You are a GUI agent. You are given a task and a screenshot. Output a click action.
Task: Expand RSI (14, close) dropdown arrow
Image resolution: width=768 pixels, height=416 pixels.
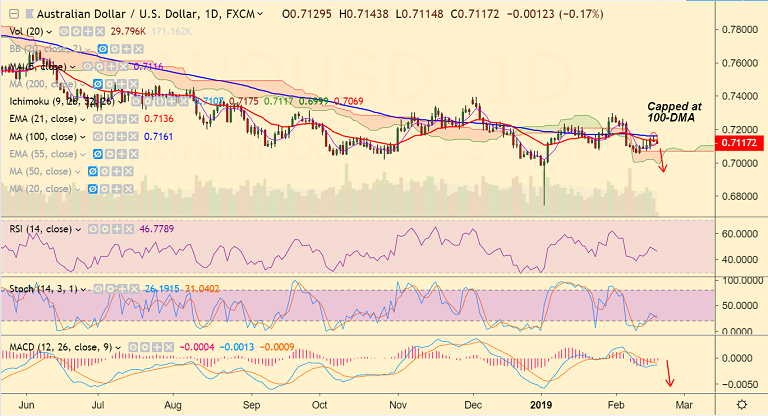click(78, 229)
